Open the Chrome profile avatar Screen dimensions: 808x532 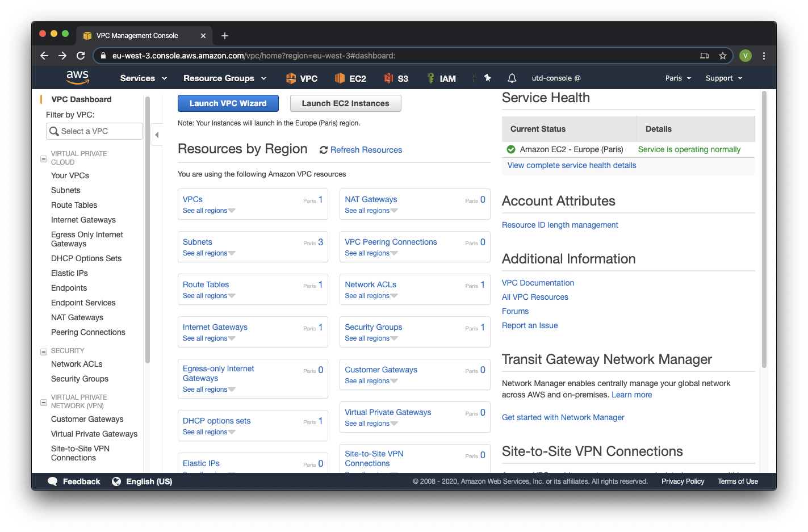(x=746, y=56)
